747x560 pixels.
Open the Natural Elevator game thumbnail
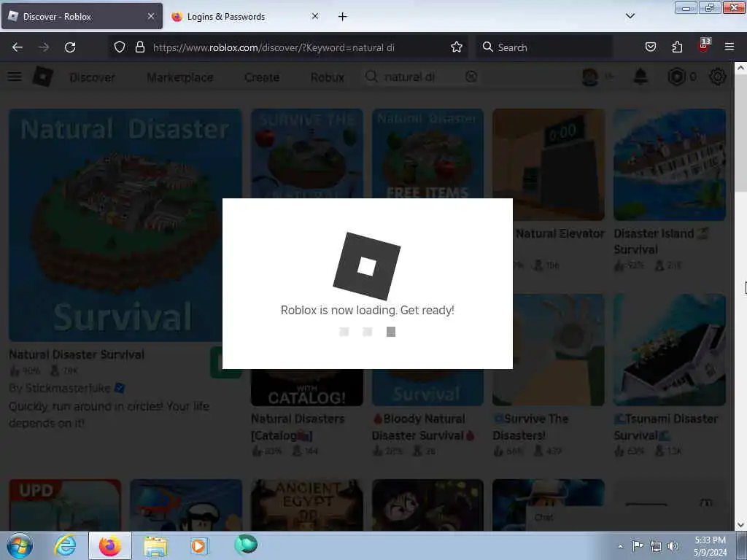pos(549,165)
